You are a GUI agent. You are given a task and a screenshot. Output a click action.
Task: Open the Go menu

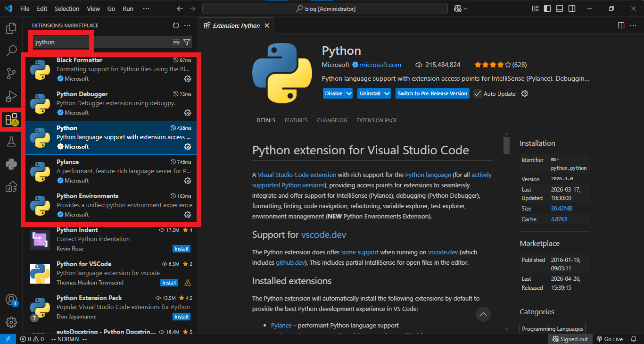click(111, 8)
